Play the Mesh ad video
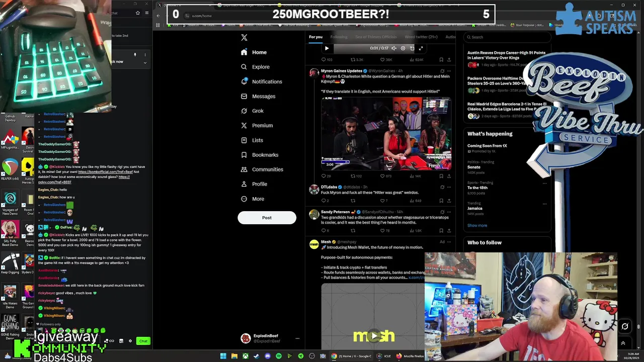 coord(373,336)
